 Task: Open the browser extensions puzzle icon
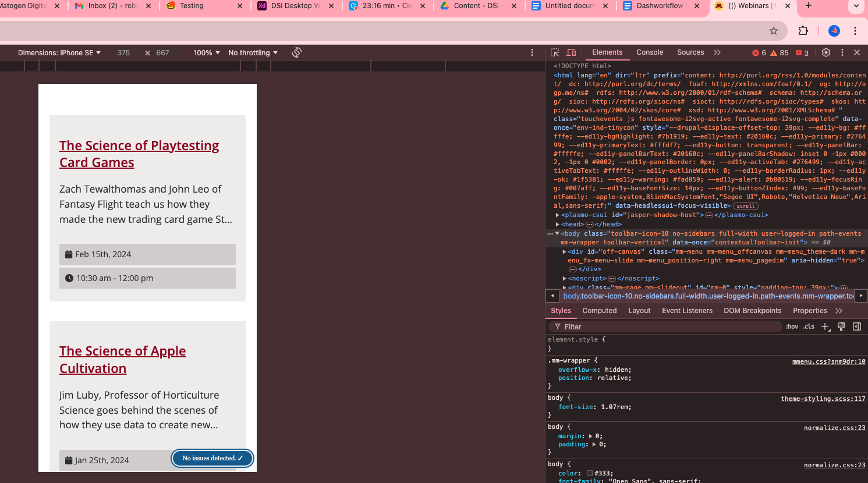803,31
